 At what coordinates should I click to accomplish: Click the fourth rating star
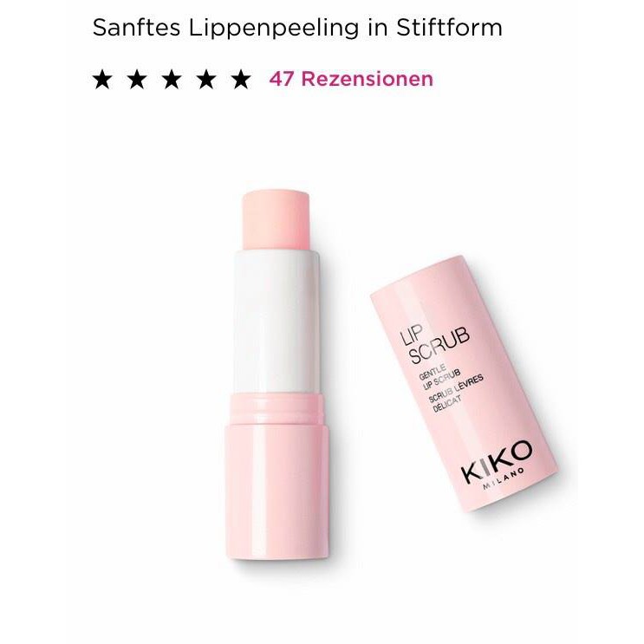tap(206, 79)
